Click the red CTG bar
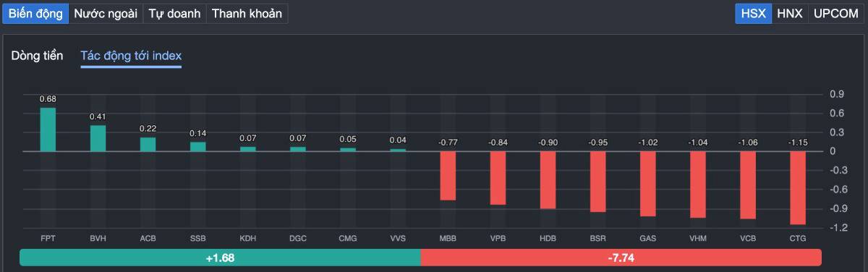Viewport: 868px width, 272px height. 797,188
